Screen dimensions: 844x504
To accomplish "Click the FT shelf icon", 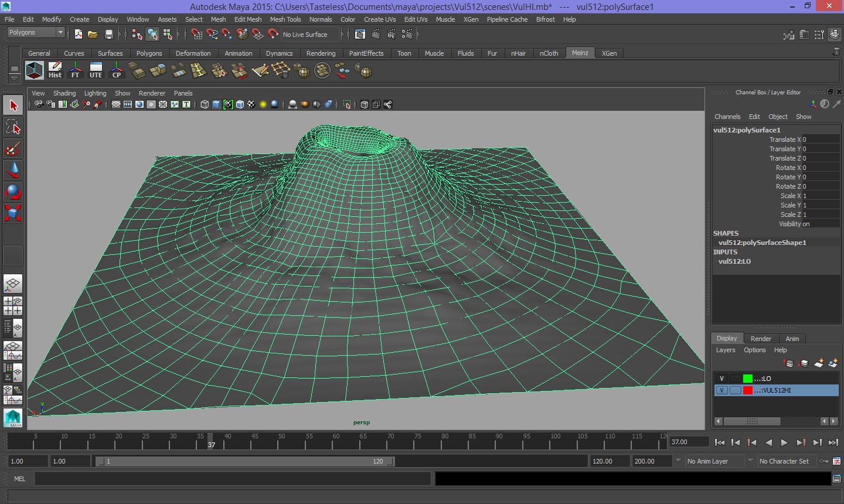I will coord(75,70).
